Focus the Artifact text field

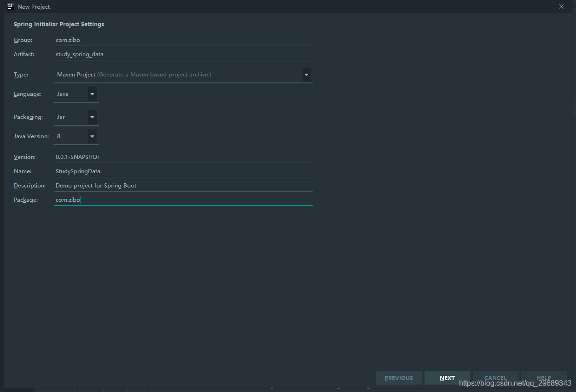183,54
